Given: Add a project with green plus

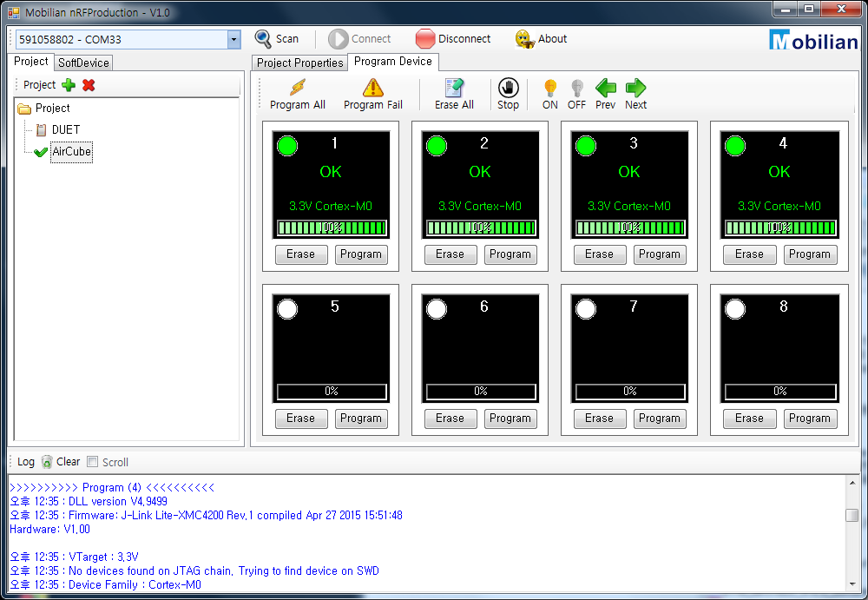Looking at the screenshot, I should click(69, 85).
